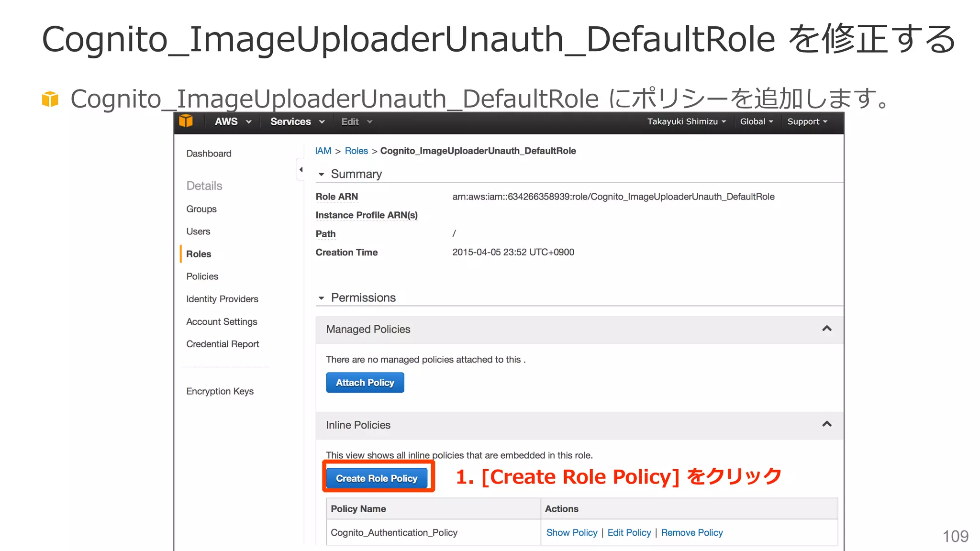Viewport: 980px width, 551px height.
Task: Collapse the sidebar with the arrow handle
Action: [301, 170]
